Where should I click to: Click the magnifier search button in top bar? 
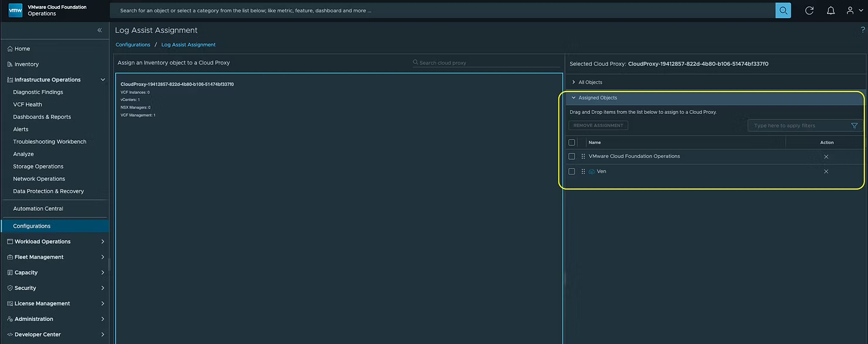(x=783, y=11)
